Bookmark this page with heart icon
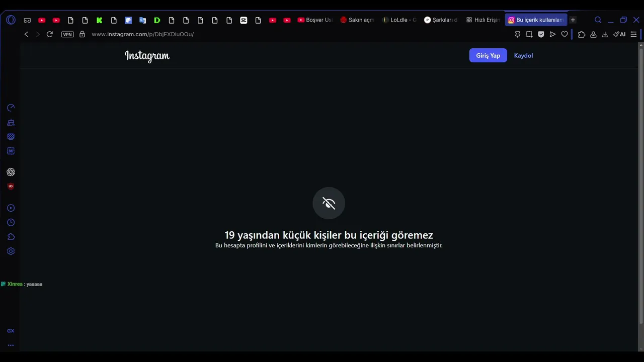The height and width of the screenshot is (362, 644). click(x=565, y=34)
